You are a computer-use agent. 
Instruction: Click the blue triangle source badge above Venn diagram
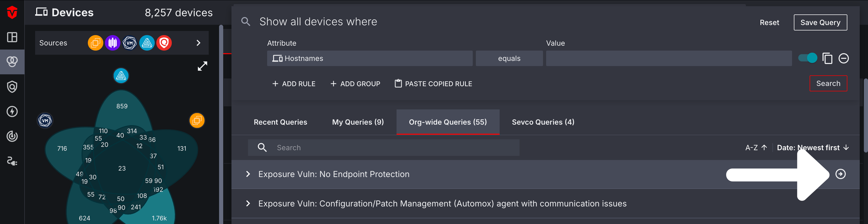click(121, 76)
